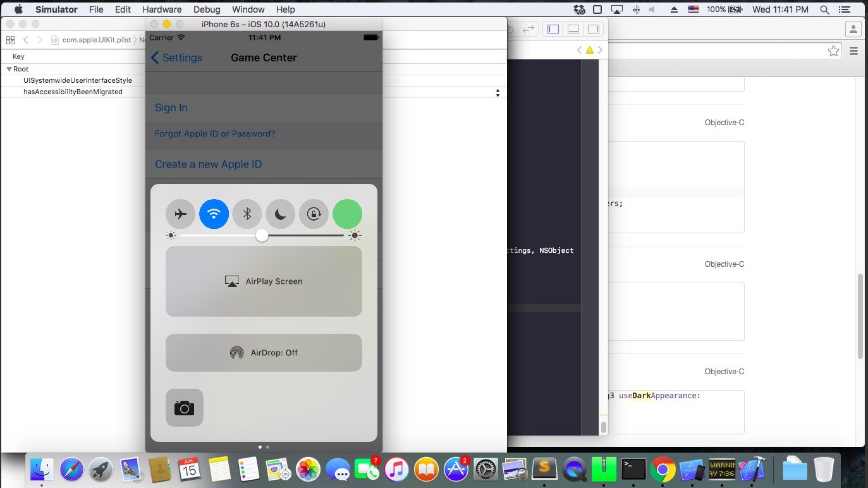This screenshot has height=488, width=868.
Task: Tap Create a new Apple ID
Action: (208, 164)
